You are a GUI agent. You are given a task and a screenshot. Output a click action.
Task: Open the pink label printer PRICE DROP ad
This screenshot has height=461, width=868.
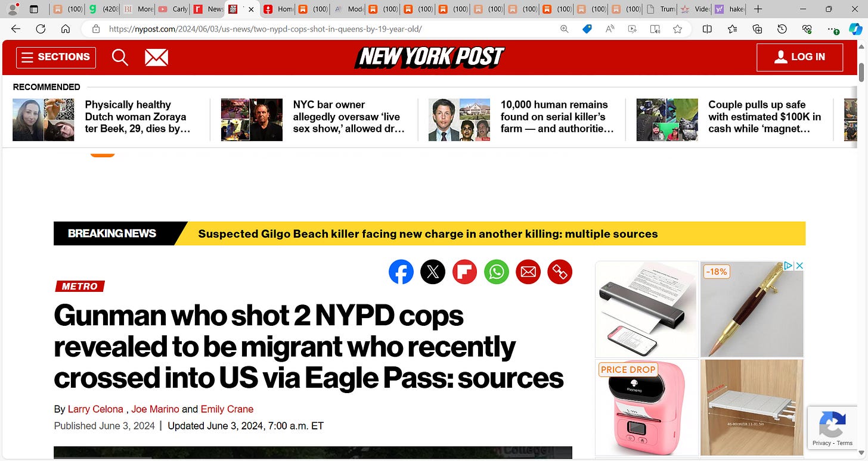coord(647,407)
